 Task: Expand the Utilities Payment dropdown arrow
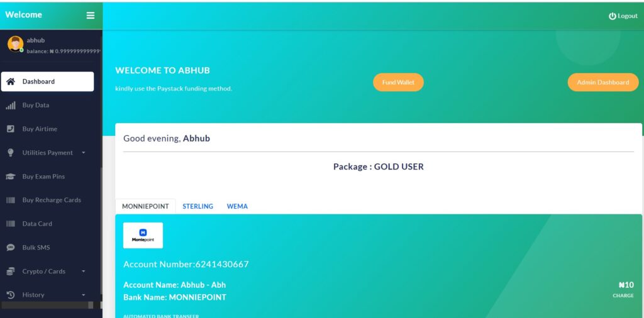84,153
